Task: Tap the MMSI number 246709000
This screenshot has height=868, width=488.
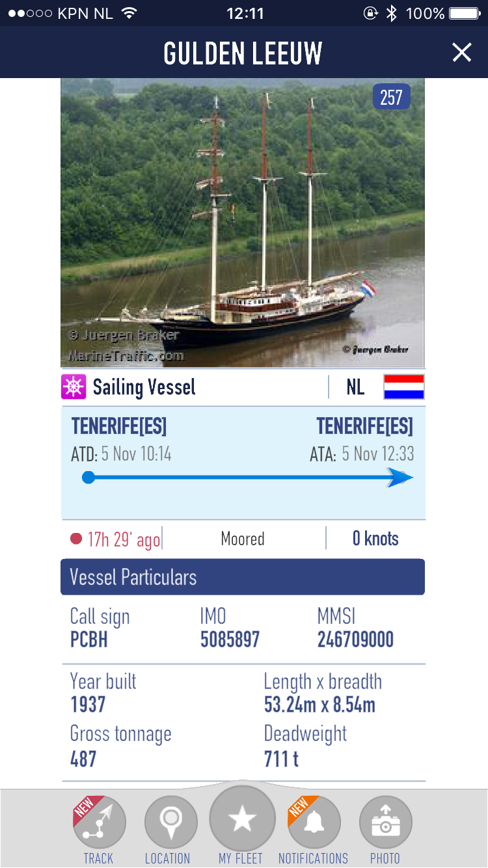Action: (355, 640)
